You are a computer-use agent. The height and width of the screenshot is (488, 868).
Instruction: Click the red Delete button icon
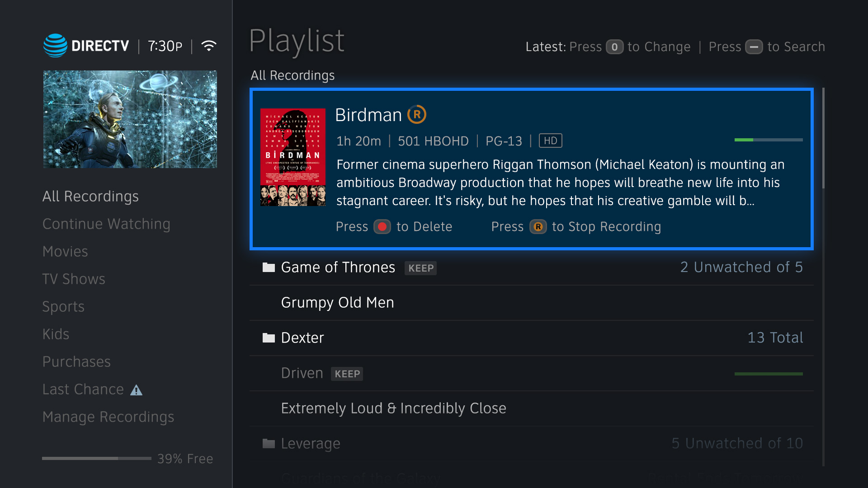pyautogui.click(x=382, y=226)
